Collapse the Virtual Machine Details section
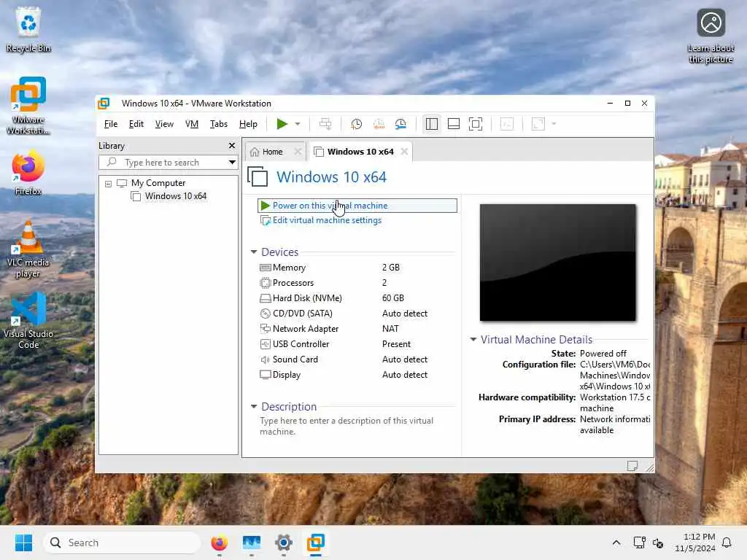Image resolution: width=747 pixels, height=560 pixels. point(473,340)
